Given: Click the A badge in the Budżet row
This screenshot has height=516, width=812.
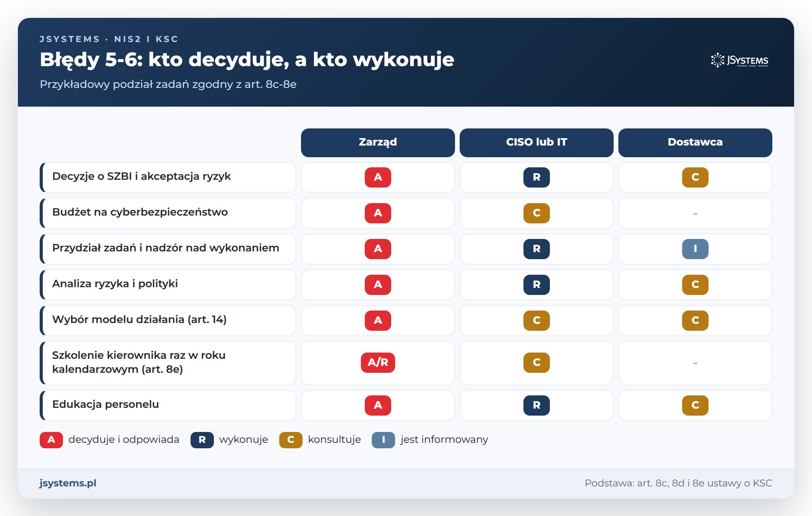Looking at the screenshot, I should click(378, 213).
